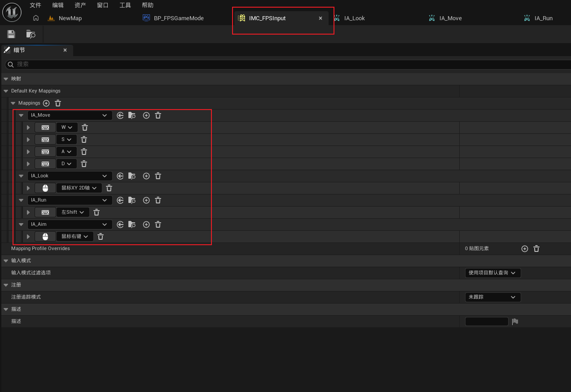Browse to IA_Run asset folder icon

coord(132,200)
